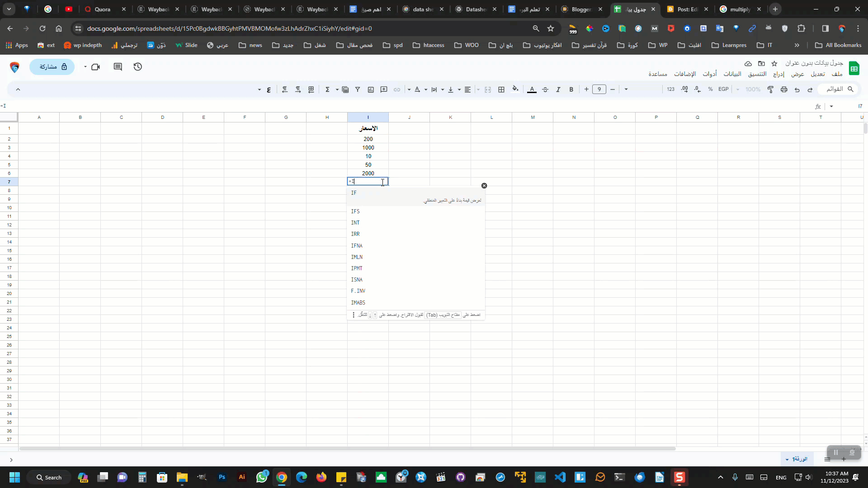Viewport: 868px width, 488px height.
Task: Click the مشاركة share button
Action: (x=52, y=67)
